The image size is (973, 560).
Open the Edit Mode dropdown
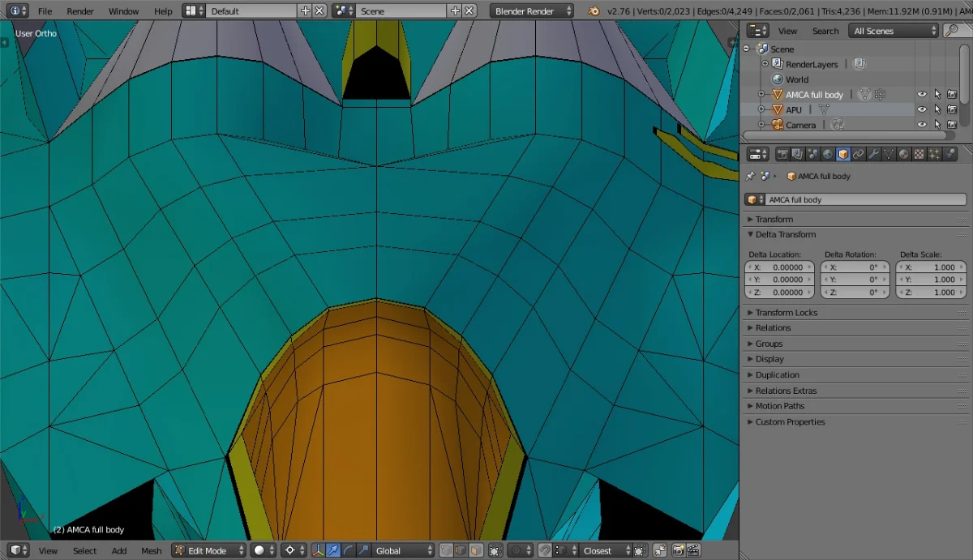[x=208, y=550]
